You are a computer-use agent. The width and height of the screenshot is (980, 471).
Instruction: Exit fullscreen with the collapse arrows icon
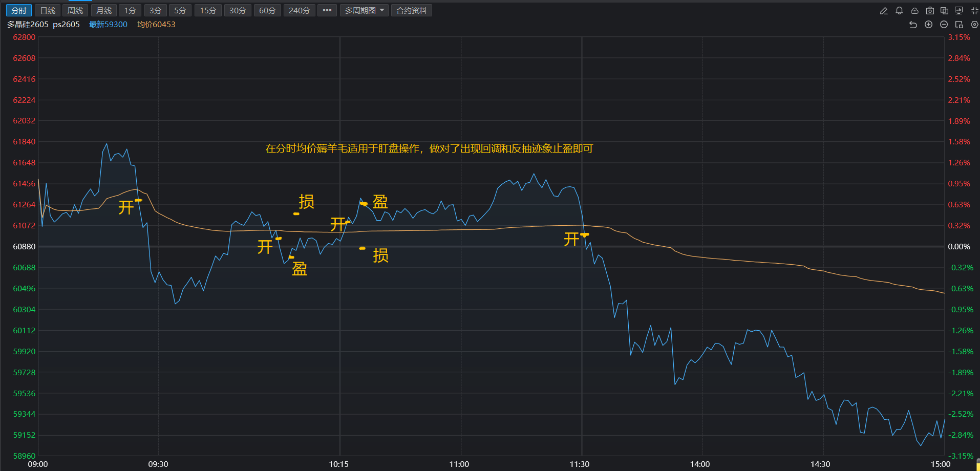pos(974,11)
